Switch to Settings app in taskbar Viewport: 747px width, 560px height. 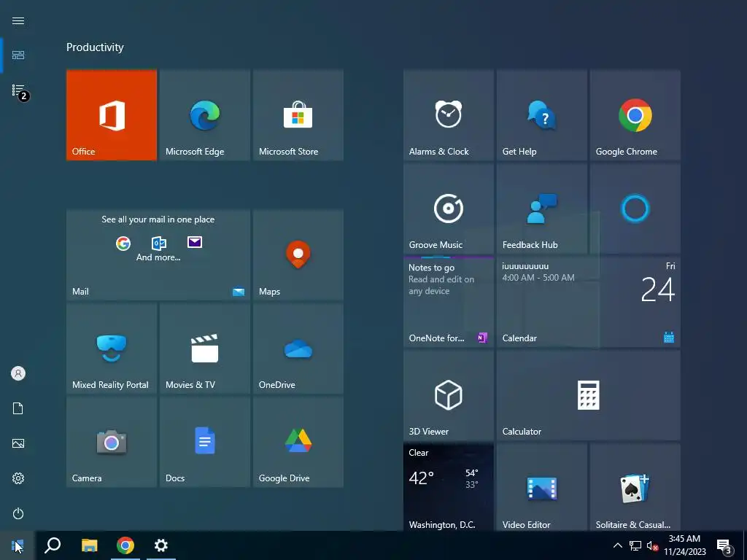point(161,545)
